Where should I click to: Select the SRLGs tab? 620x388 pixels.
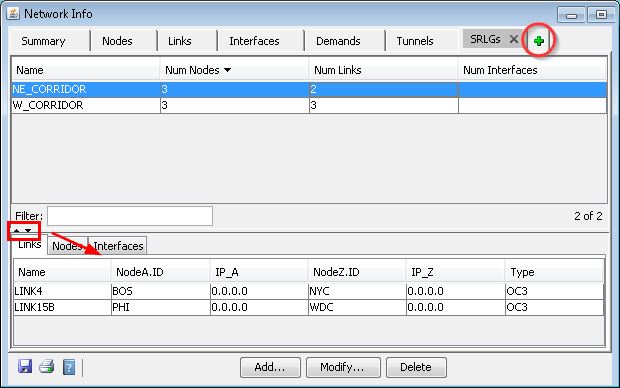point(485,39)
